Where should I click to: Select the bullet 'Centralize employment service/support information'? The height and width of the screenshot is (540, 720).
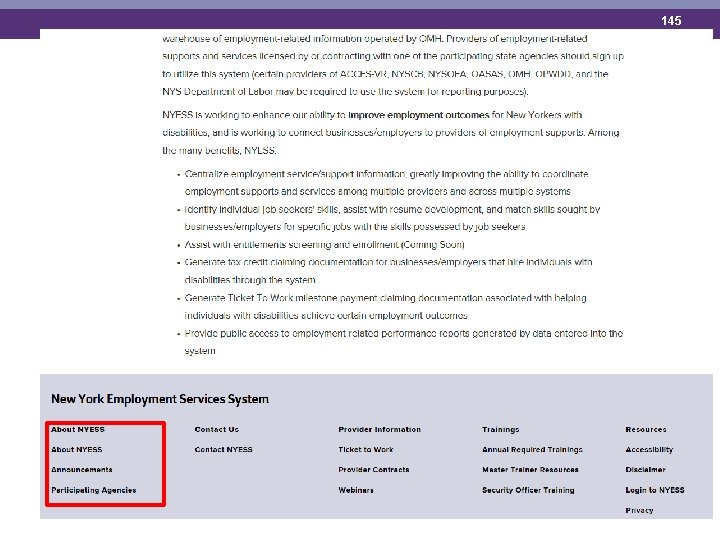point(386,183)
